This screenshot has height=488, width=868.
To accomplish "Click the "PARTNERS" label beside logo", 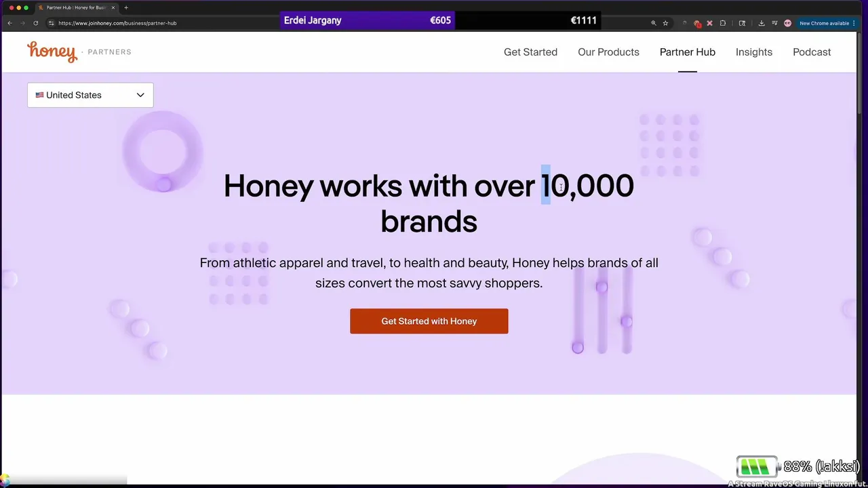I will (x=110, y=52).
